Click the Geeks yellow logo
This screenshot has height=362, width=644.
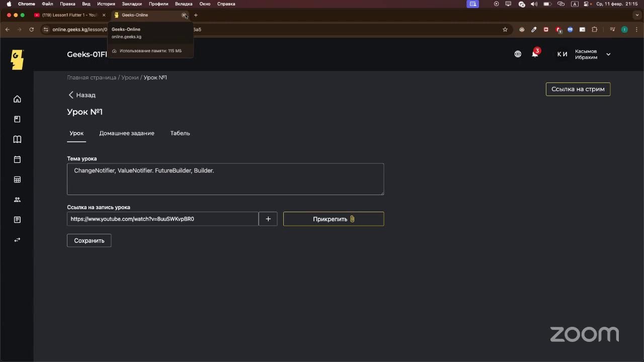point(17,60)
